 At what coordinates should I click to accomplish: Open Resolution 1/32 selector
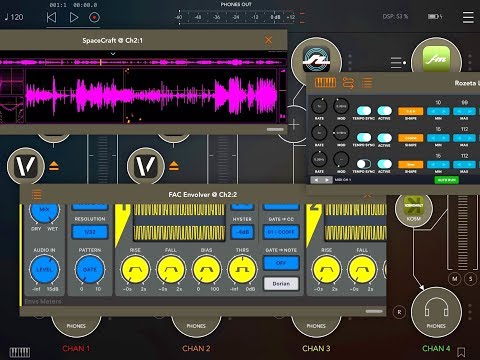point(90,232)
